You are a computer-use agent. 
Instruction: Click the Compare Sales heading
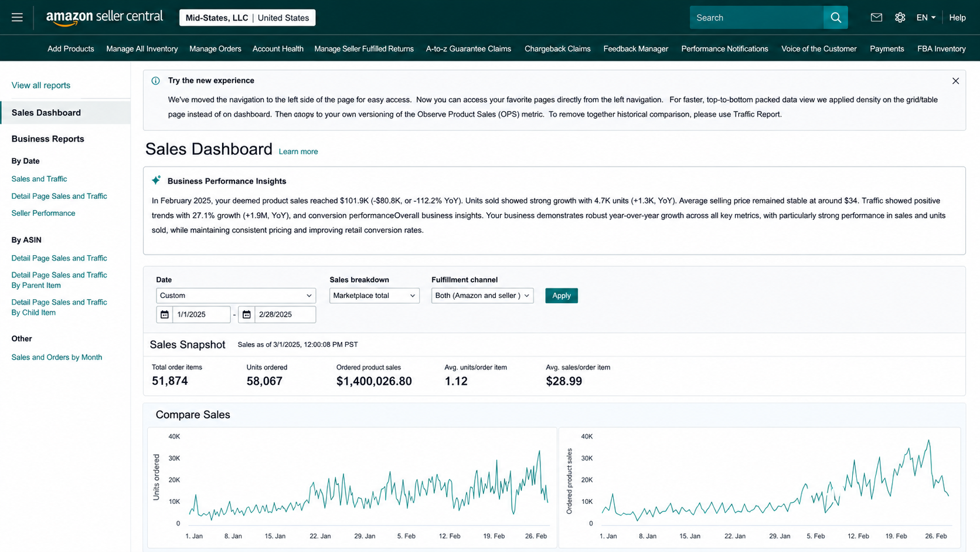193,415
